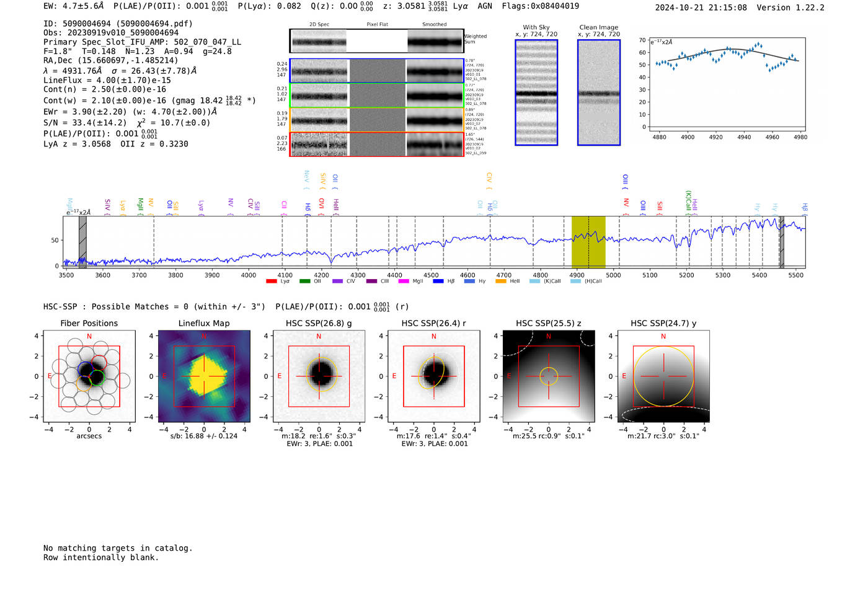This screenshot has height=591, width=868.
Task: Click 'No matching targets in catalog.' text
Action: tap(118, 548)
